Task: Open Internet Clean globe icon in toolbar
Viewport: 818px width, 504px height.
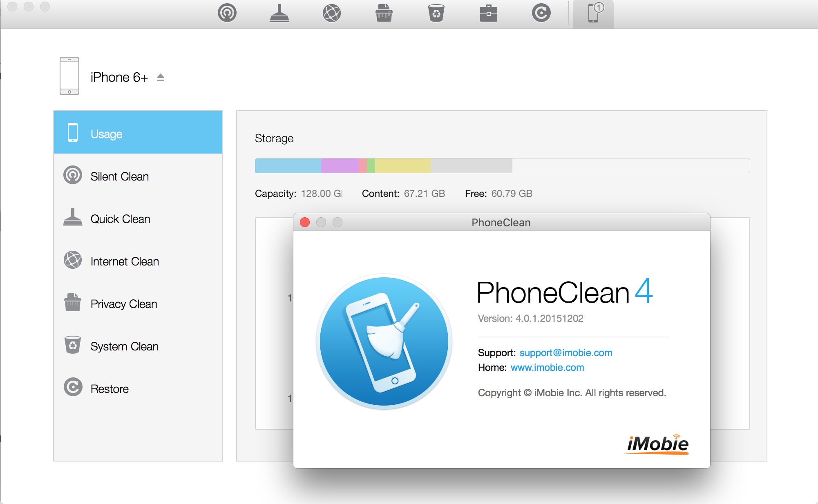Action: pyautogui.click(x=332, y=13)
